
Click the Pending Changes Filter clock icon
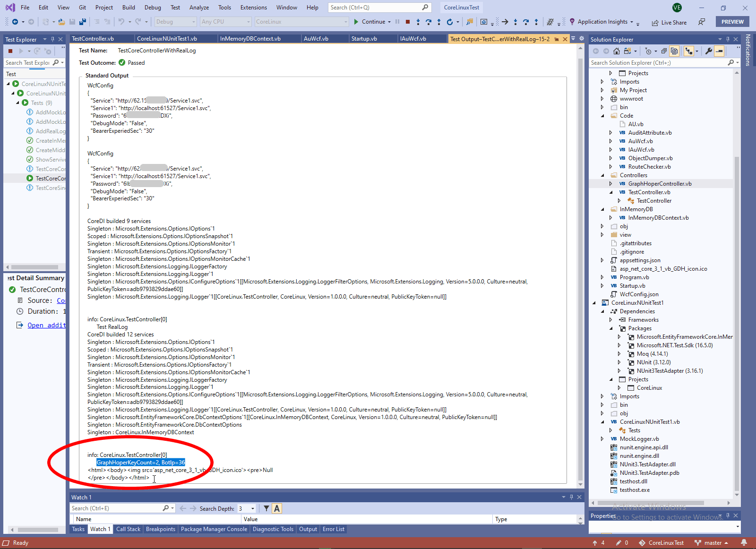pos(648,51)
